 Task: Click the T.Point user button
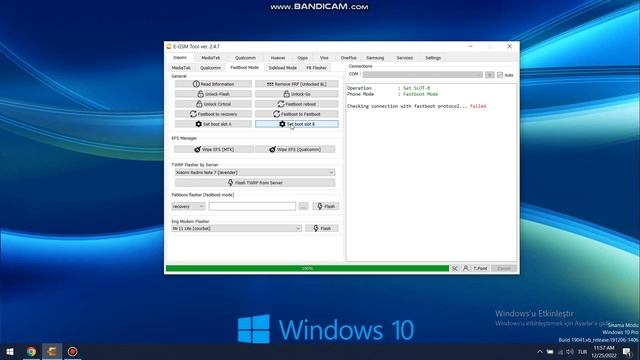click(476, 268)
